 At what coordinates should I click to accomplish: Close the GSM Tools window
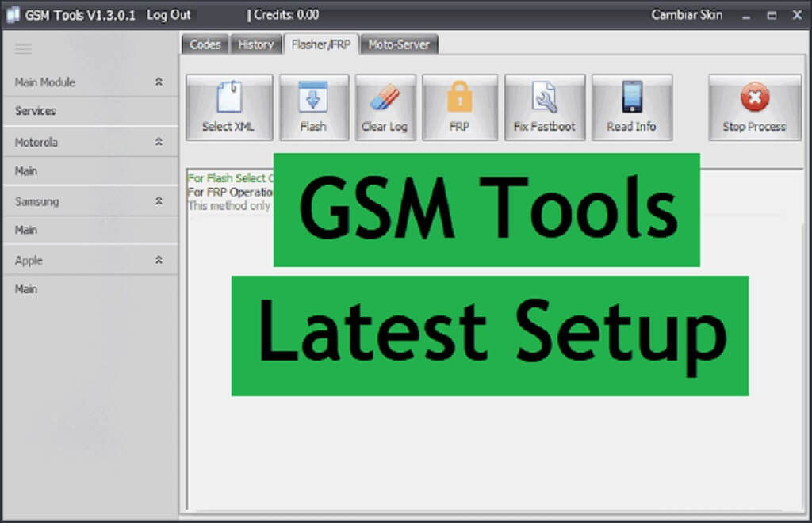[x=798, y=15]
